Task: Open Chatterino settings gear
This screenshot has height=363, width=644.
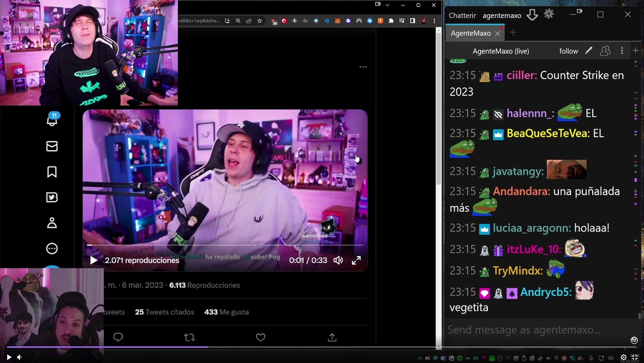Action: pyautogui.click(x=549, y=15)
